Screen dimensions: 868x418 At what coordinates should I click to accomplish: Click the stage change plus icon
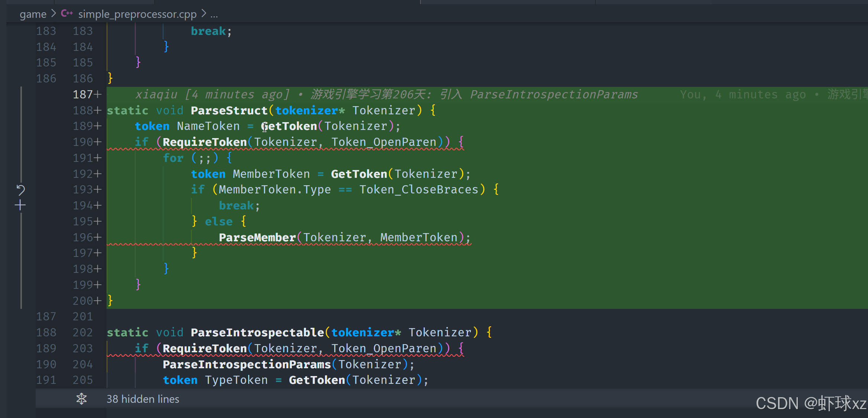point(20,205)
